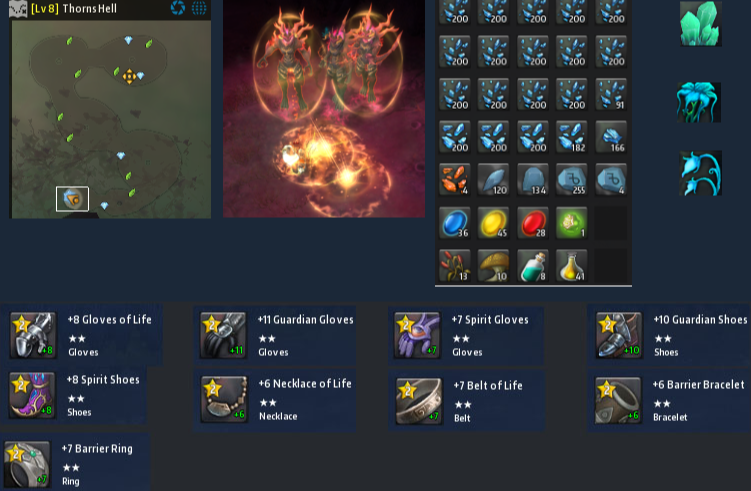Select +11 Guardian Gloves equipment entry
The image size is (751, 491).
pyautogui.click(x=274, y=335)
